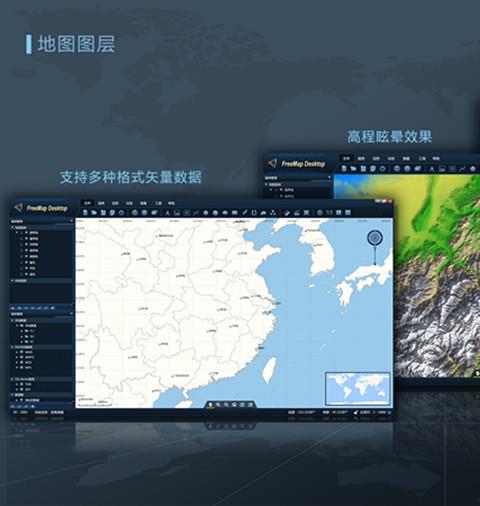480x506 pixels.
Task: Click the orange highlighted icon in bottom map toolbar
Action: tap(211, 404)
